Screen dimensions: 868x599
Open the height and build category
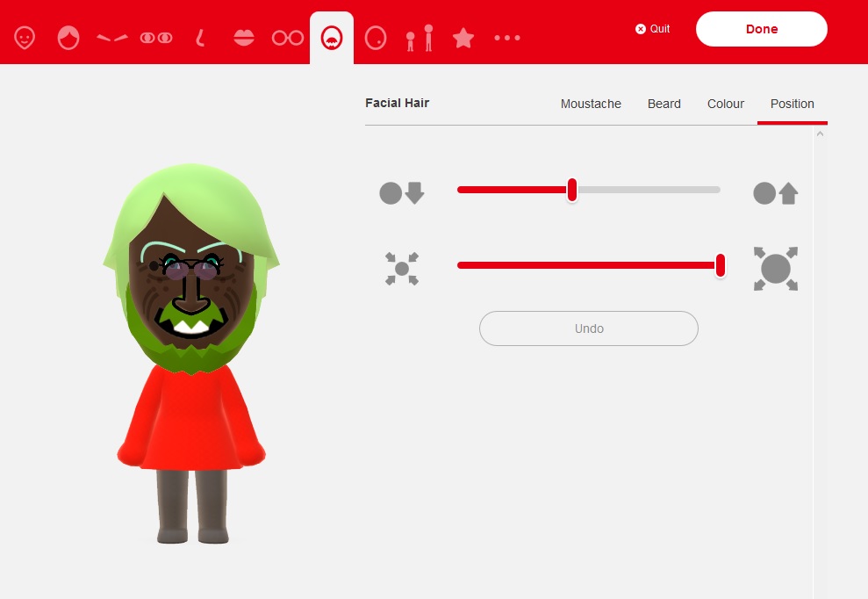coord(420,38)
